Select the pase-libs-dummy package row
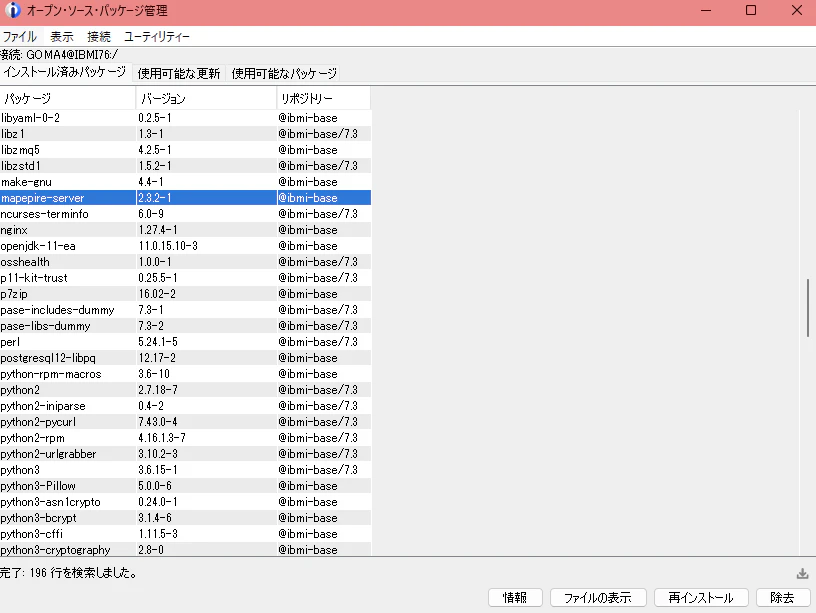 point(185,326)
